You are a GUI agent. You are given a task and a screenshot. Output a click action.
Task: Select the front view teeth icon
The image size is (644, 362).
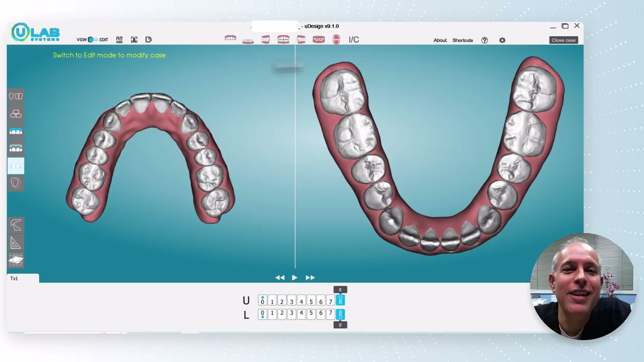pos(283,40)
